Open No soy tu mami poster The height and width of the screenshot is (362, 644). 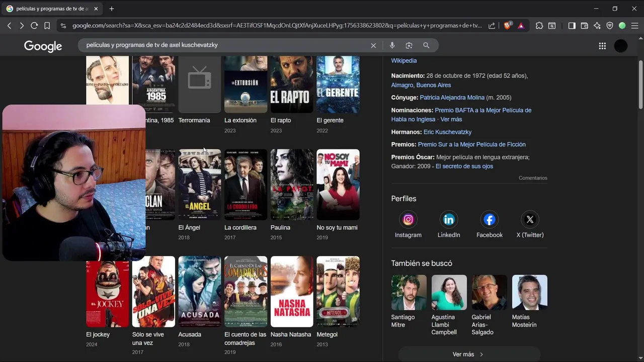[338, 185]
